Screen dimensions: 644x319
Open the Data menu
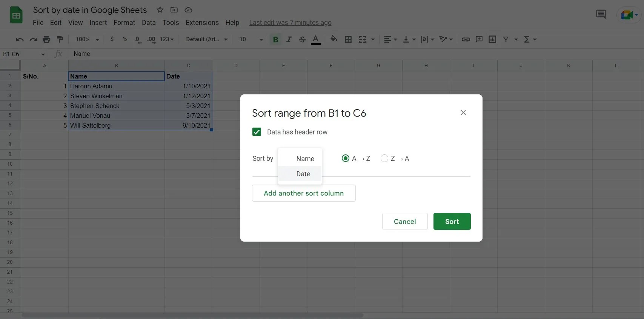tap(149, 23)
